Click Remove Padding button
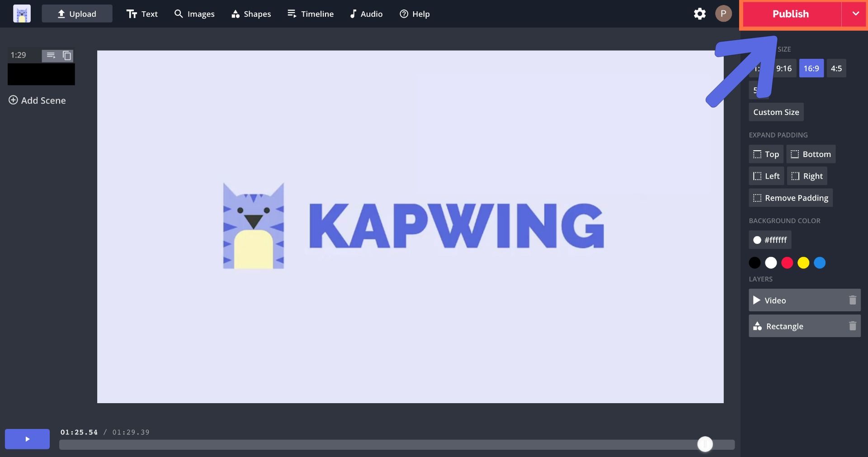The image size is (868, 457). click(790, 198)
